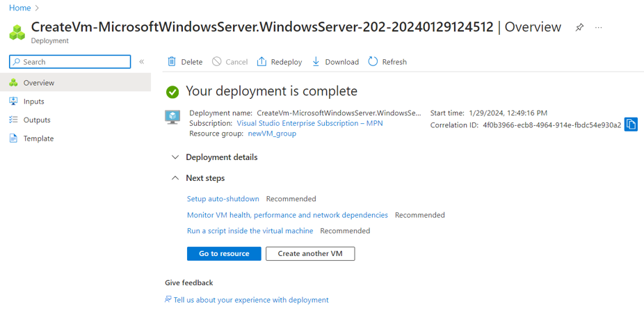
Task: Click the Refresh label in the toolbar
Action: click(x=394, y=62)
